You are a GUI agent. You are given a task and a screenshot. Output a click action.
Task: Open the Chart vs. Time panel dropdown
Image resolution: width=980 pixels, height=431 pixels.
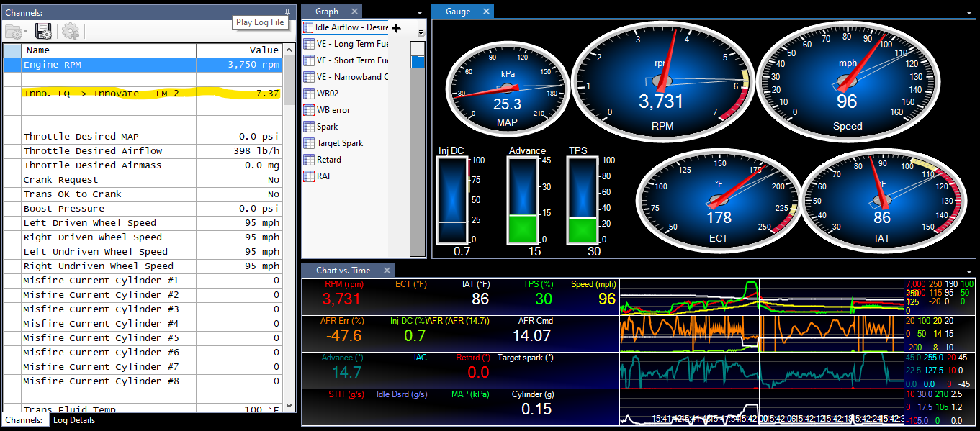969,271
